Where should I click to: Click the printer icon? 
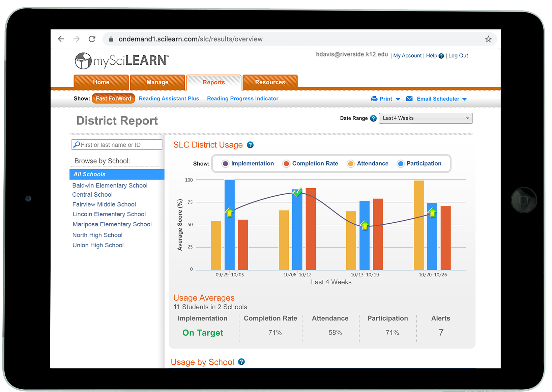374,99
